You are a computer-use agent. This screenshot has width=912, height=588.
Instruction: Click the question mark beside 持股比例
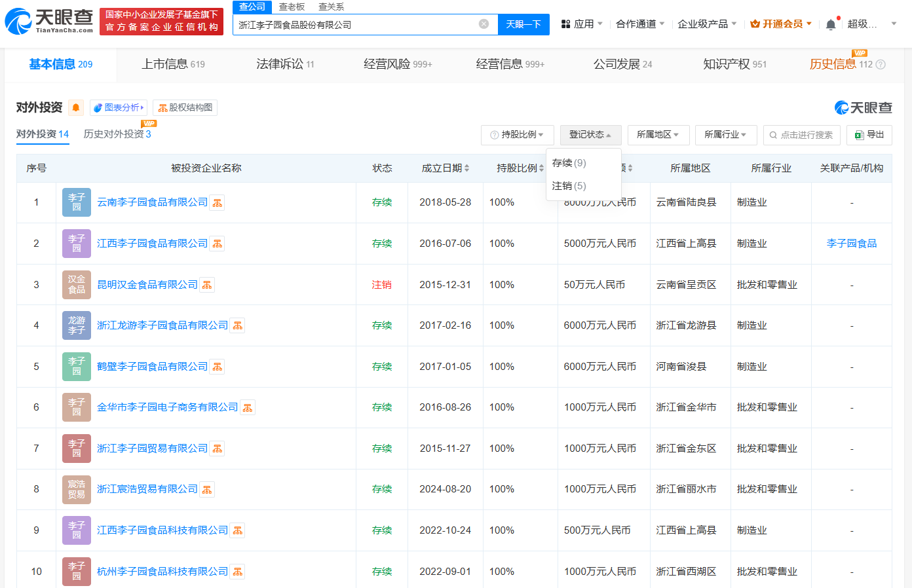493,135
